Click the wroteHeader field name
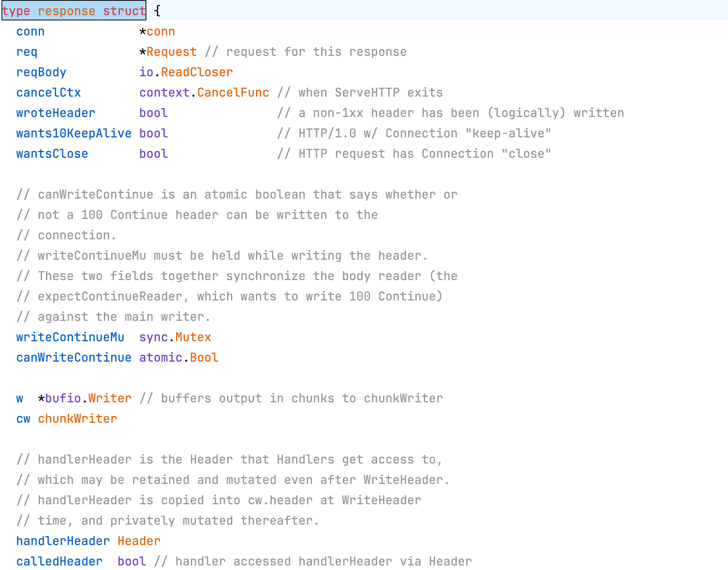 tap(55, 113)
